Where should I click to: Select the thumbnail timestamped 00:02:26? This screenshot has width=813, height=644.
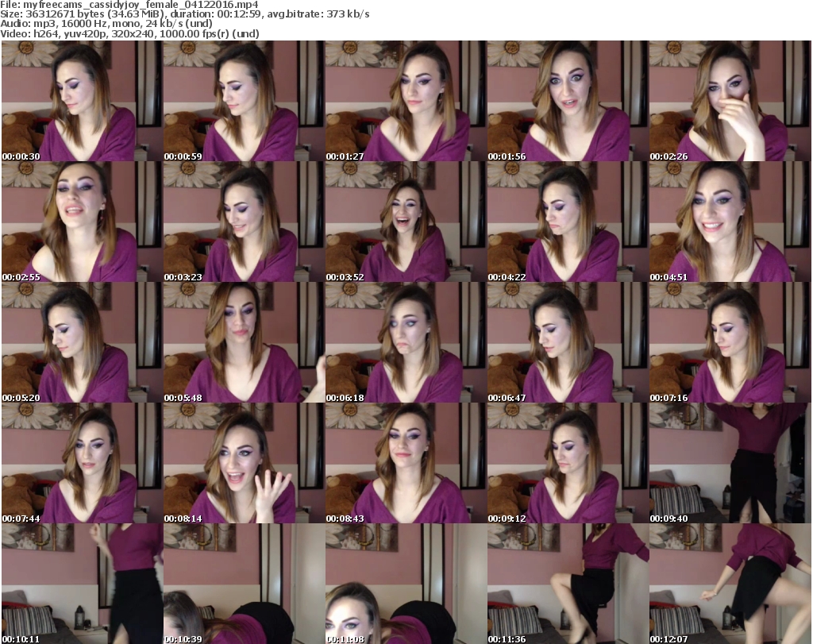(x=730, y=101)
